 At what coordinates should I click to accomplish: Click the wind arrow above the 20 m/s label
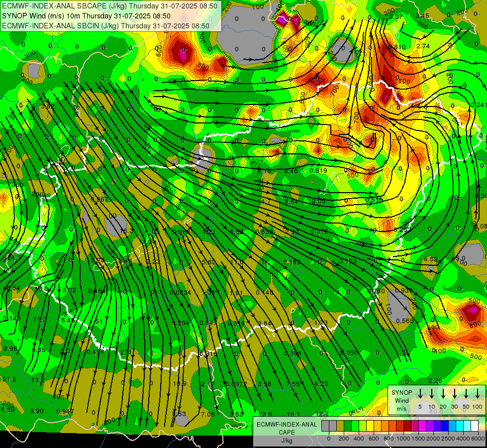click(x=443, y=394)
